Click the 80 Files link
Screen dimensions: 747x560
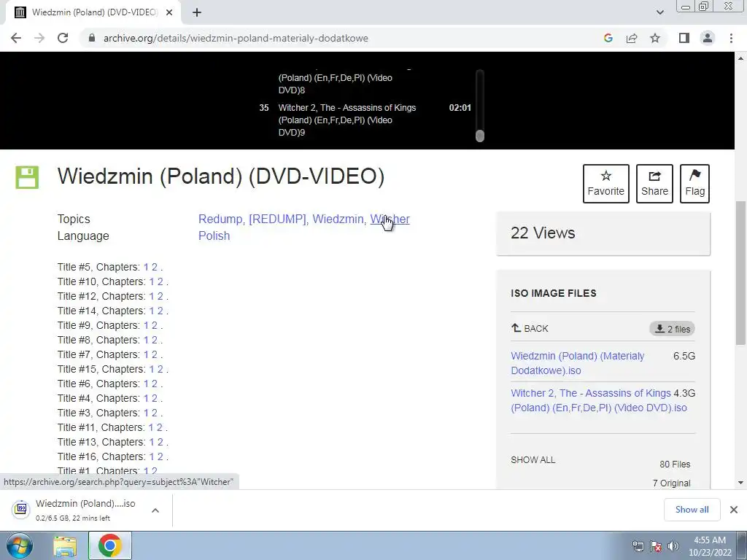[x=675, y=464]
